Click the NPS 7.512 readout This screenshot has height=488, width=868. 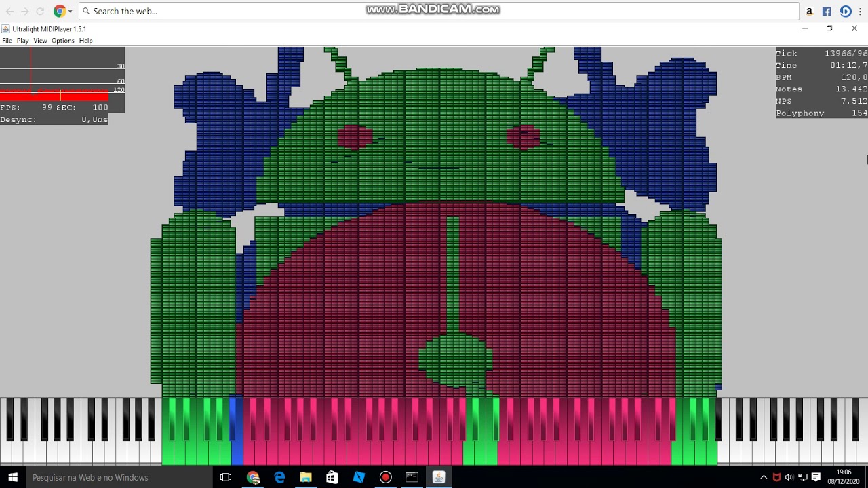tap(821, 101)
